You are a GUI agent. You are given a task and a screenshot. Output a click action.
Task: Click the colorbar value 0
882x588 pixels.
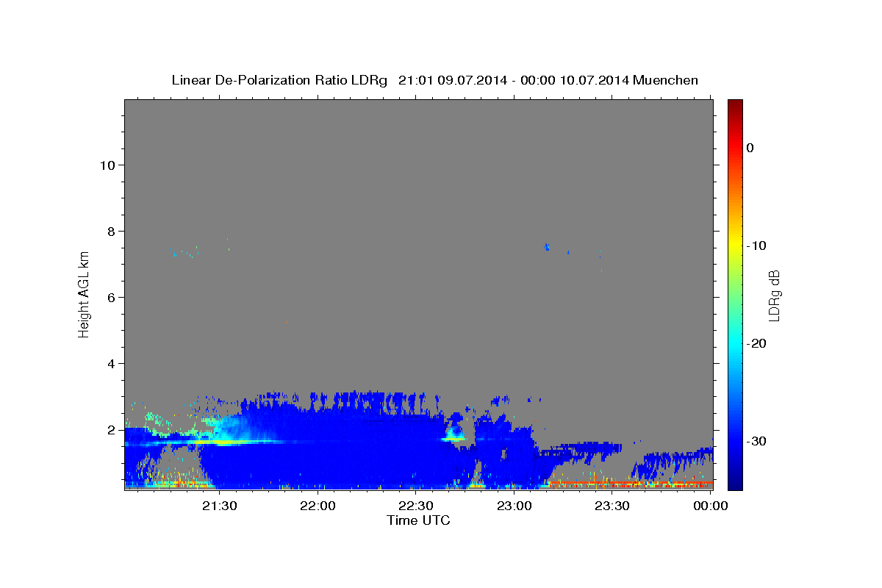tap(750, 148)
